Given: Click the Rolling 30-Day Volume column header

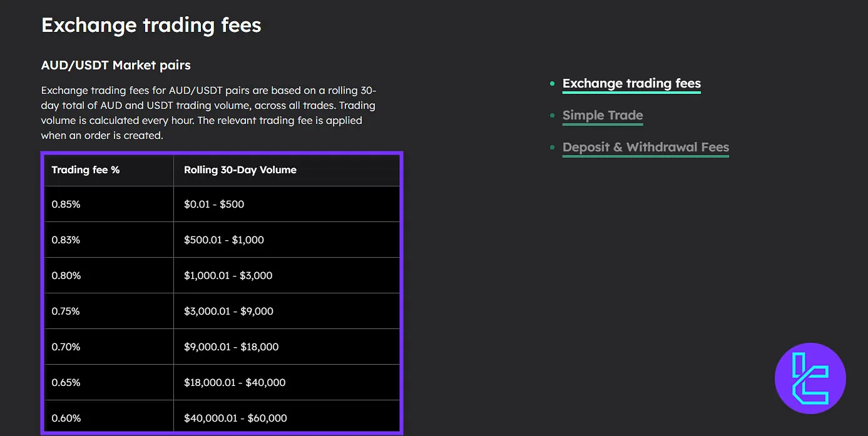Looking at the screenshot, I should (240, 170).
